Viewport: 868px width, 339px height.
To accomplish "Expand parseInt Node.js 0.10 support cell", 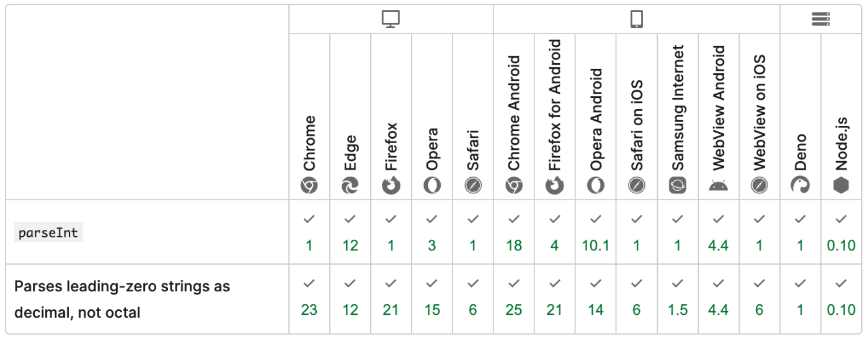I will click(x=841, y=232).
